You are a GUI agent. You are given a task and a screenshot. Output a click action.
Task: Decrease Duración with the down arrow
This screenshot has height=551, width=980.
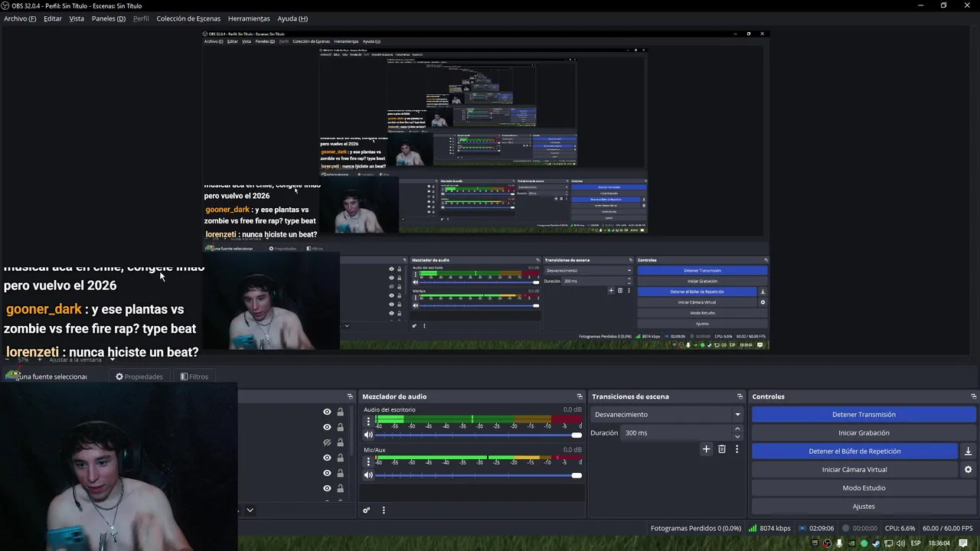(x=737, y=436)
